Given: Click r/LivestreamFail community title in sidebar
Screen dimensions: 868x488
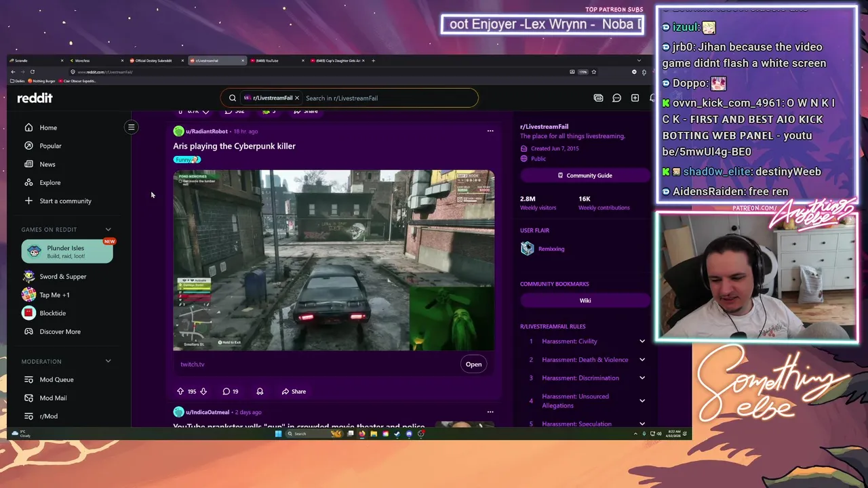Looking at the screenshot, I should (544, 127).
